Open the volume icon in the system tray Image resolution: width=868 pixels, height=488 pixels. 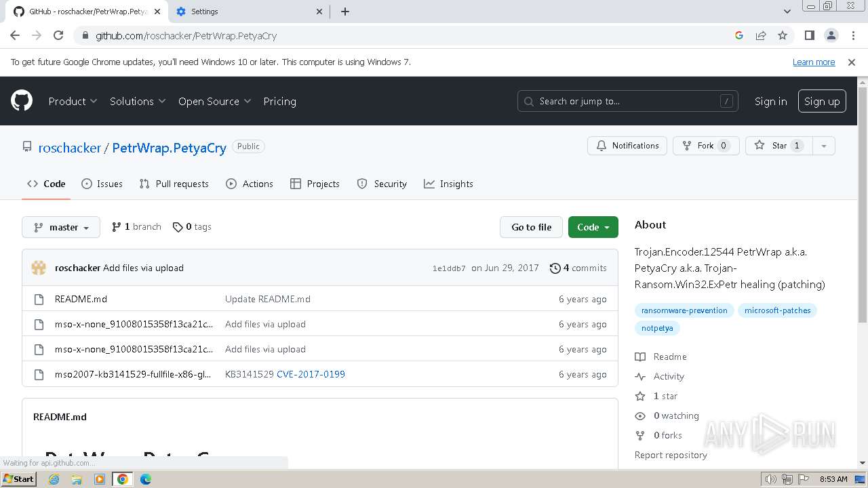click(771, 479)
